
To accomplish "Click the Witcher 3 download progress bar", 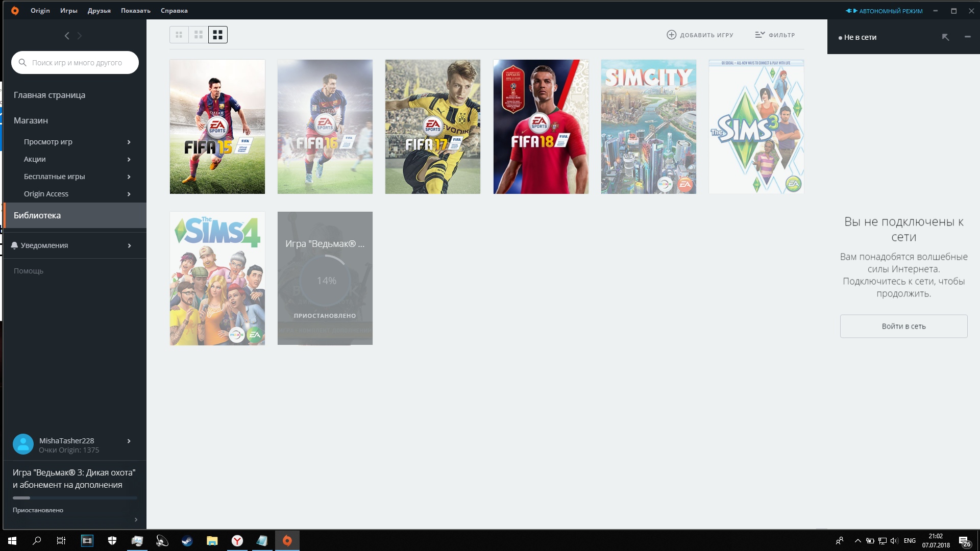I will [x=75, y=497].
